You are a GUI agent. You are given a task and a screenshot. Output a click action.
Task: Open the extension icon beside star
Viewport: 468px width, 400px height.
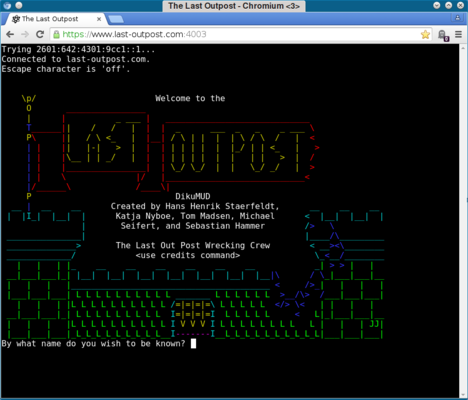tap(443, 35)
